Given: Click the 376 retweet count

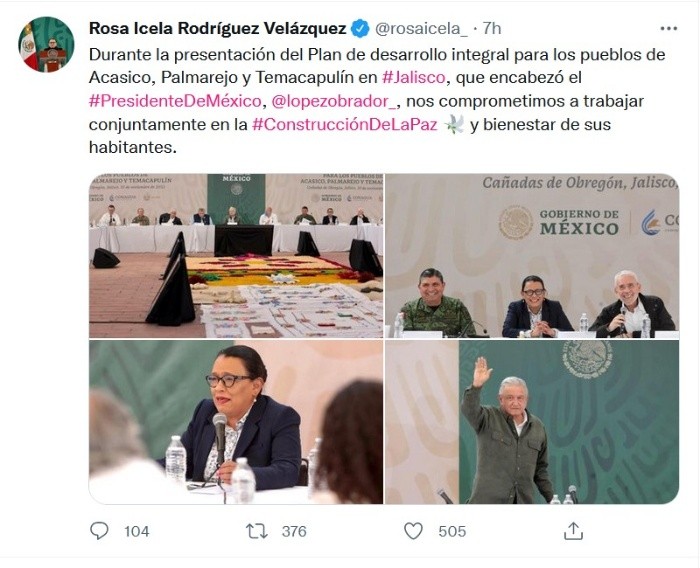Looking at the screenshot, I should [x=294, y=531].
